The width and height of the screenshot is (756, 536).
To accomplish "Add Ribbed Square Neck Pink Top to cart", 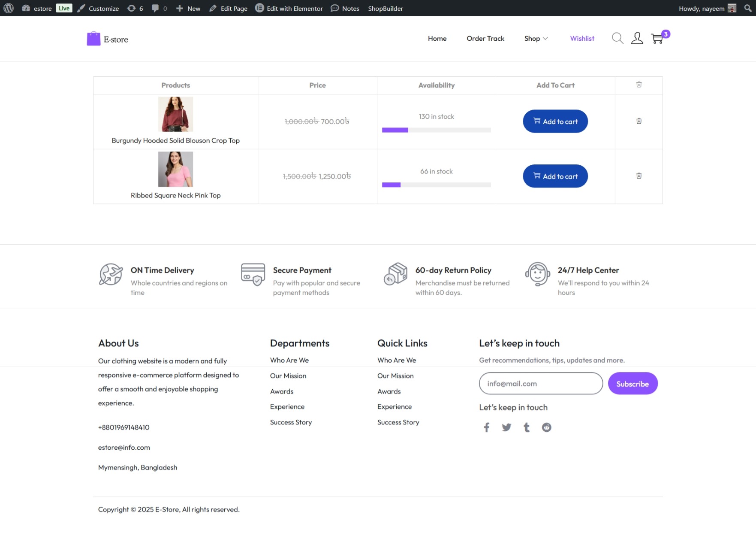I will point(555,176).
